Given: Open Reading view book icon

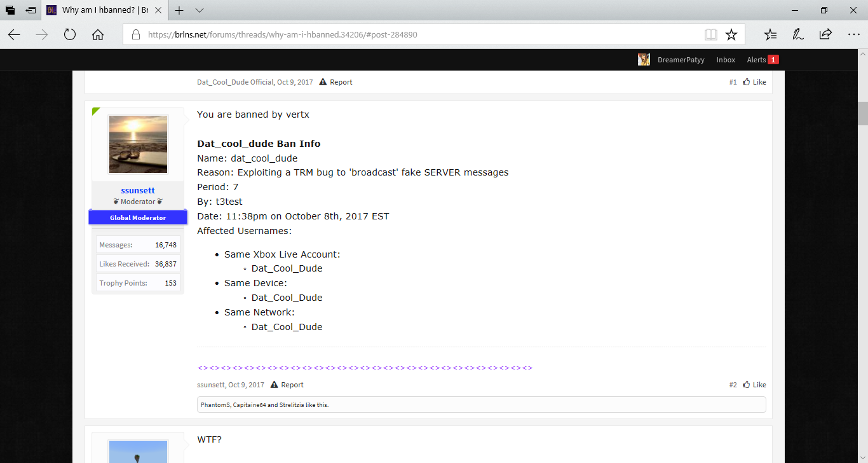Looking at the screenshot, I should point(710,34).
